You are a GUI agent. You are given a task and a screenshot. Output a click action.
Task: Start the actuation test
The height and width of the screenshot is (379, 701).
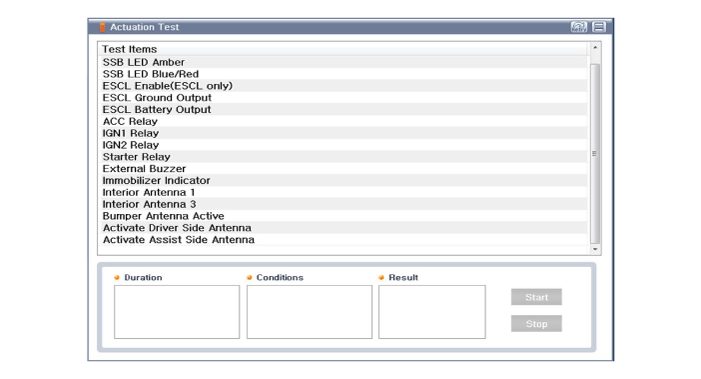tap(536, 297)
